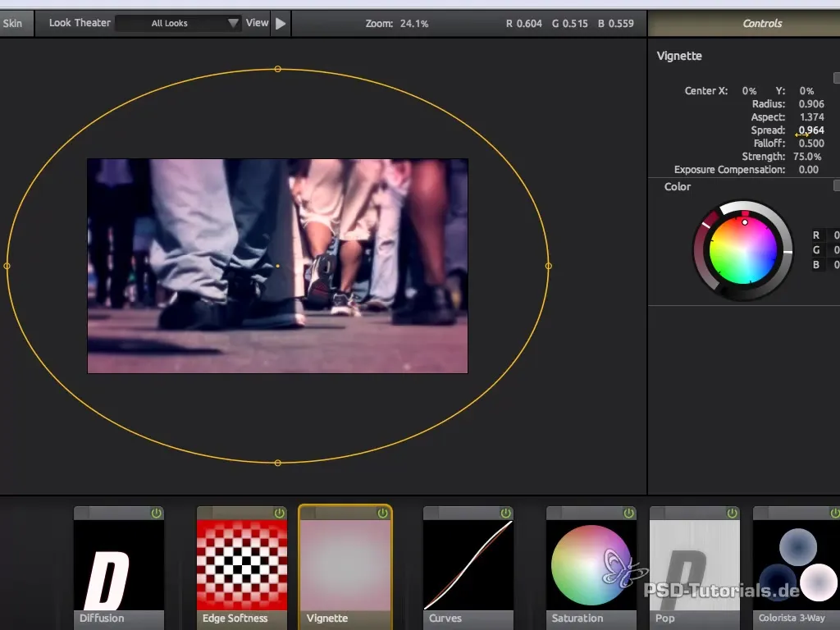The image size is (840, 630).
Task: Disable Edge Softness with its power icon
Action: click(x=279, y=514)
